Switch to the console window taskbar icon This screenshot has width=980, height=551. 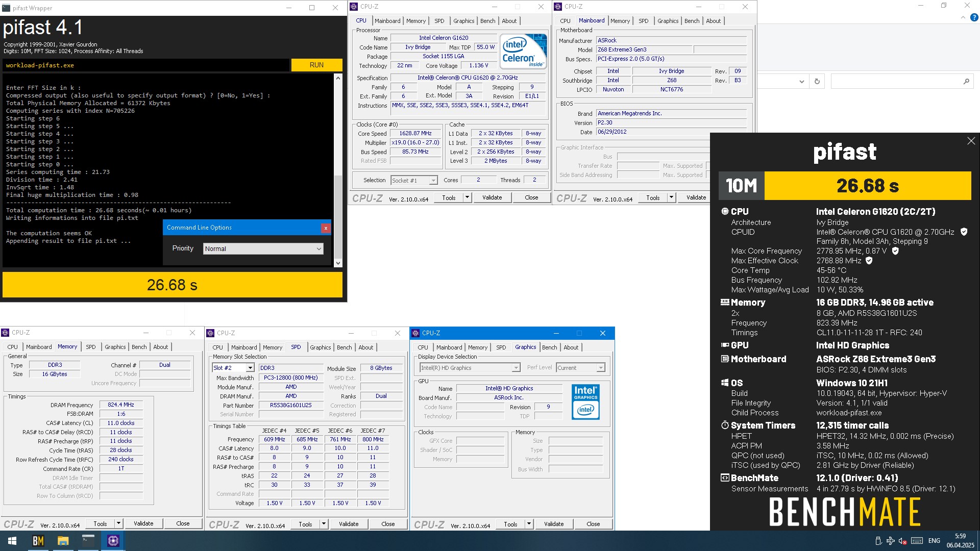(88, 541)
